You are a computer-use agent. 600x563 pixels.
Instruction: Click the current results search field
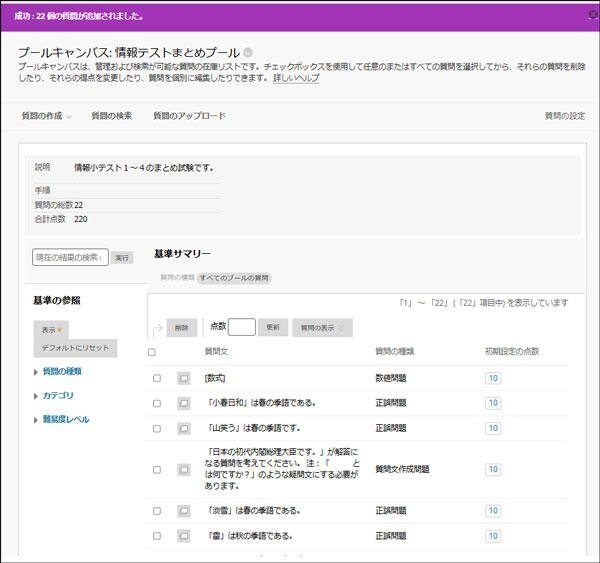[70, 257]
